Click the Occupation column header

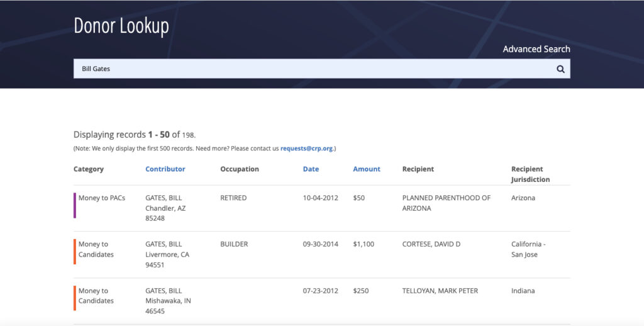pos(240,169)
